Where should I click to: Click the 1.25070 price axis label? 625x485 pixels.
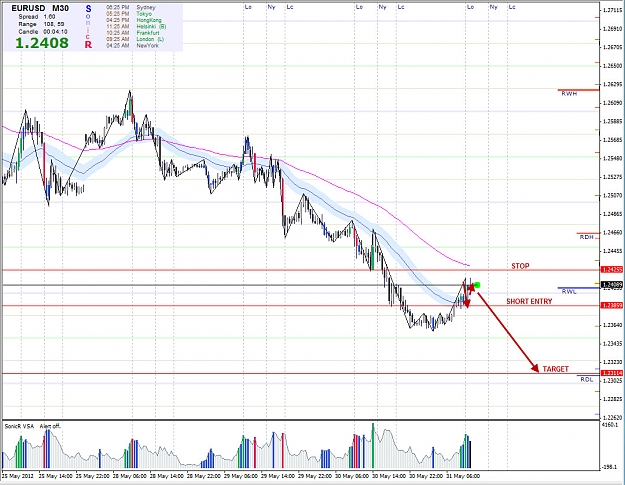tap(612, 195)
